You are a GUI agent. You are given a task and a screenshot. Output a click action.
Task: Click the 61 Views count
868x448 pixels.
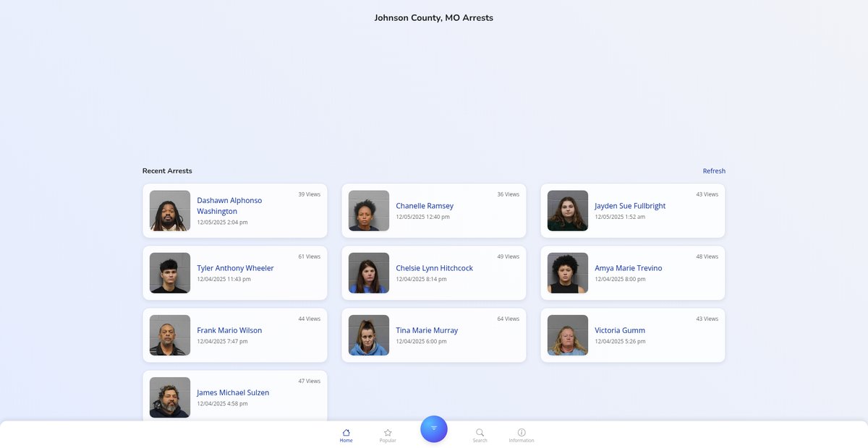click(310, 257)
